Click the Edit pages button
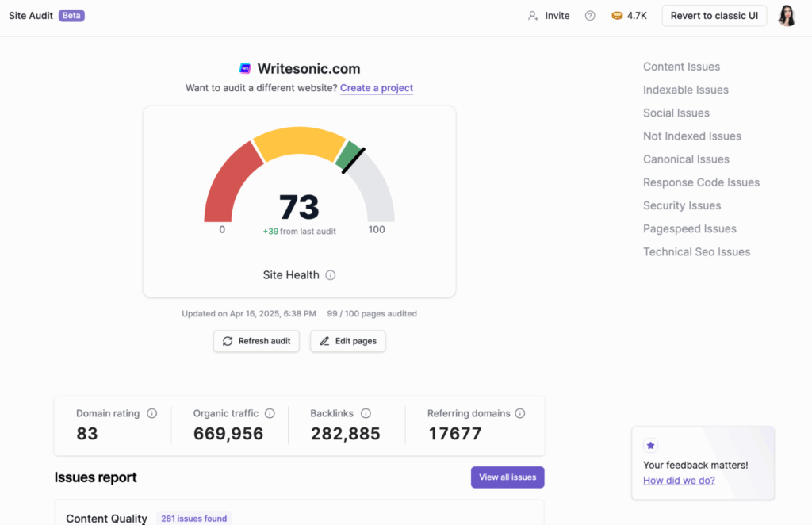This screenshot has height=525, width=812. 347,341
